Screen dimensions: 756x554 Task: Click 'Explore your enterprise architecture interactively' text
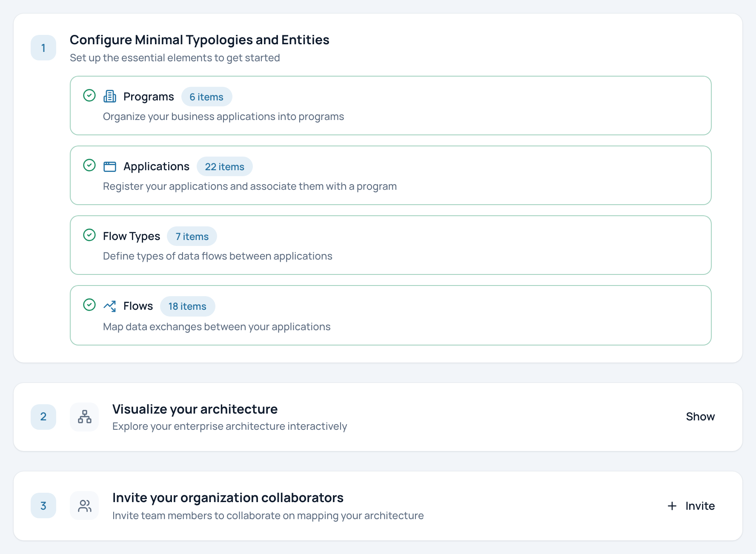coord(230,426)
